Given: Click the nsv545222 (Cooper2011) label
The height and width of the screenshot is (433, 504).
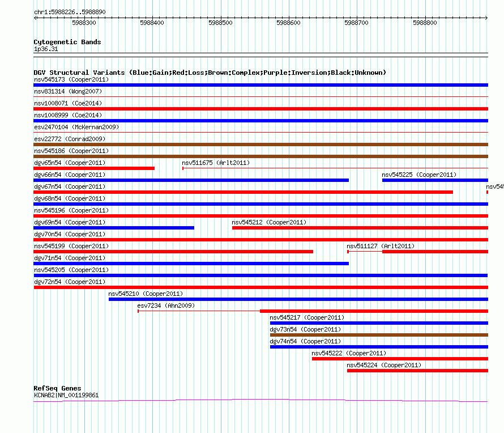Looking at the screenshot, I should tap(349, 353).
